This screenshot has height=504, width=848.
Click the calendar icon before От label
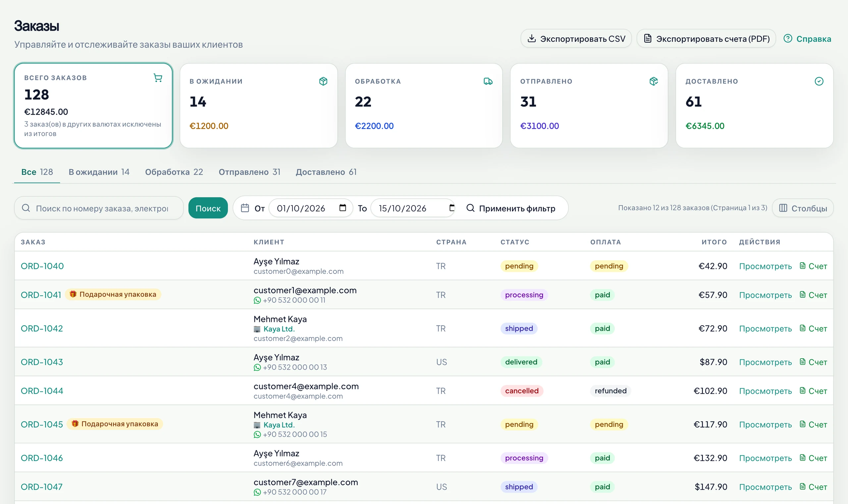coord(244,208)
